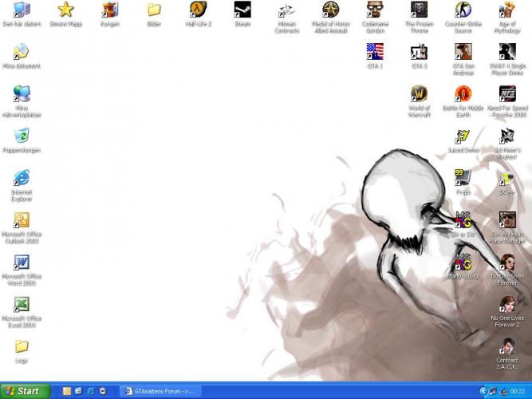Select the Hitman Contracts desktop icon
Screen dimensions: 532x399
286,10
